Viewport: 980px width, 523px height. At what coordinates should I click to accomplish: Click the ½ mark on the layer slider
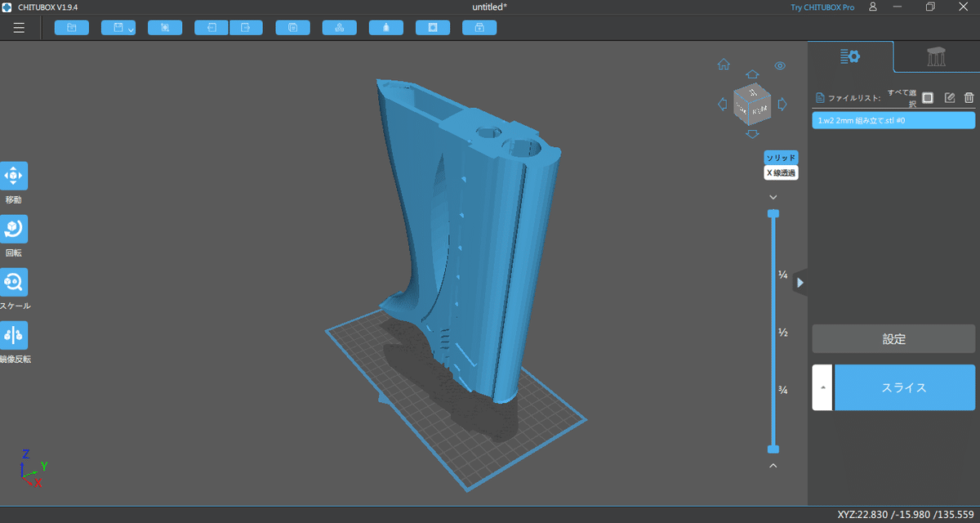point(782,333)
